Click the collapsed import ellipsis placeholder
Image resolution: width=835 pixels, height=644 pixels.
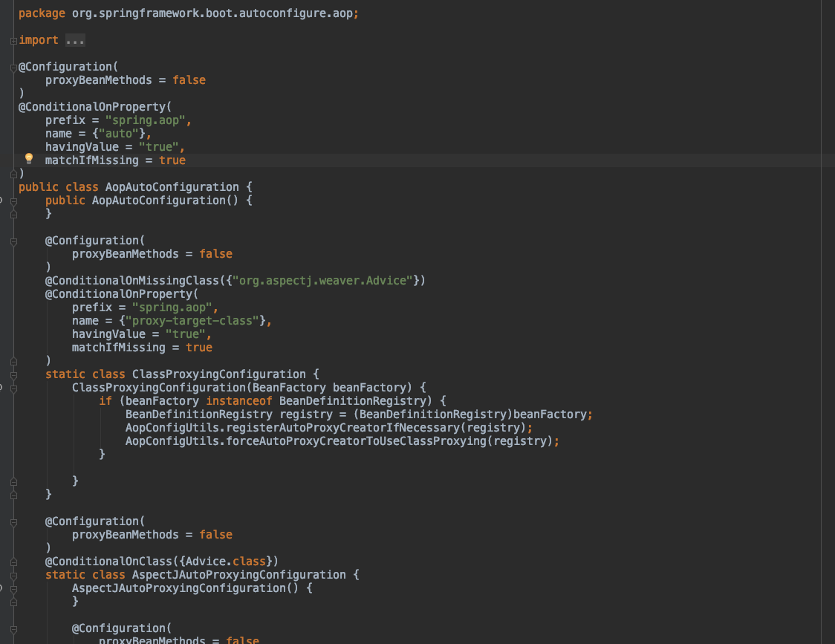(x=75, y=40)
